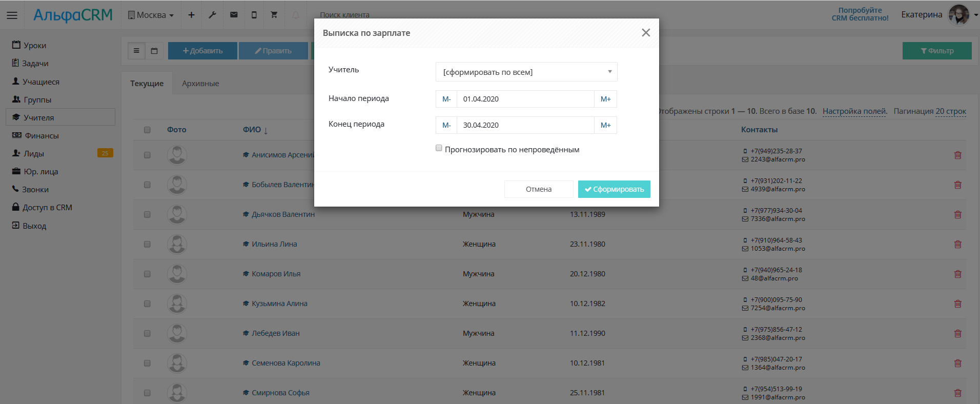Screen dimensions: 980x404
Task: Open Пагинация 20 строк selector
Action: [x=951, y=111]
